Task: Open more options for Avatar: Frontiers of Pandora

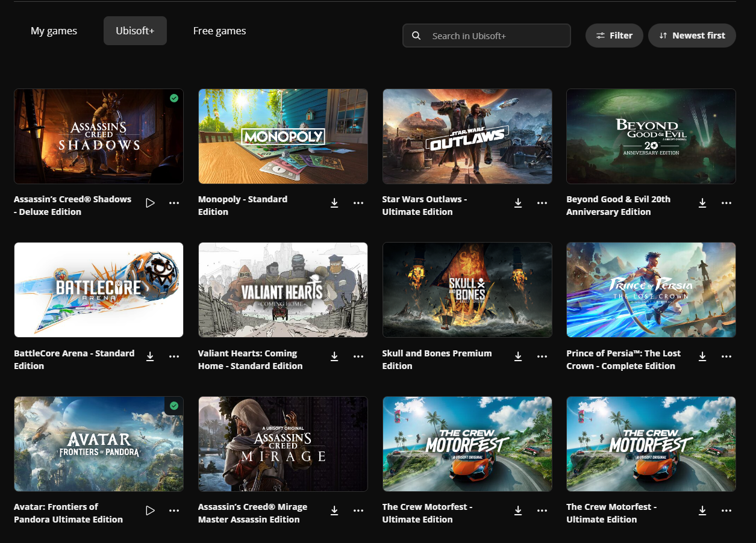Action: [174, 510]
